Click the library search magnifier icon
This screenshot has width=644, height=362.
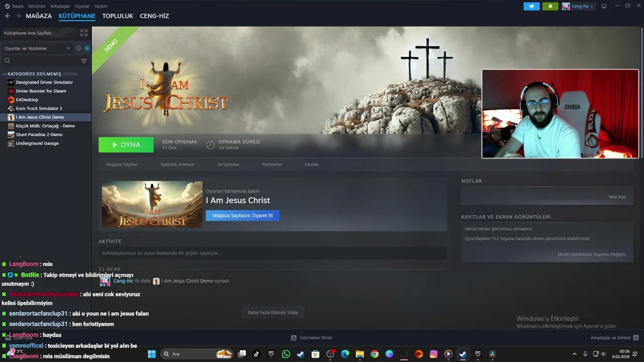click(x=7, y=61)
